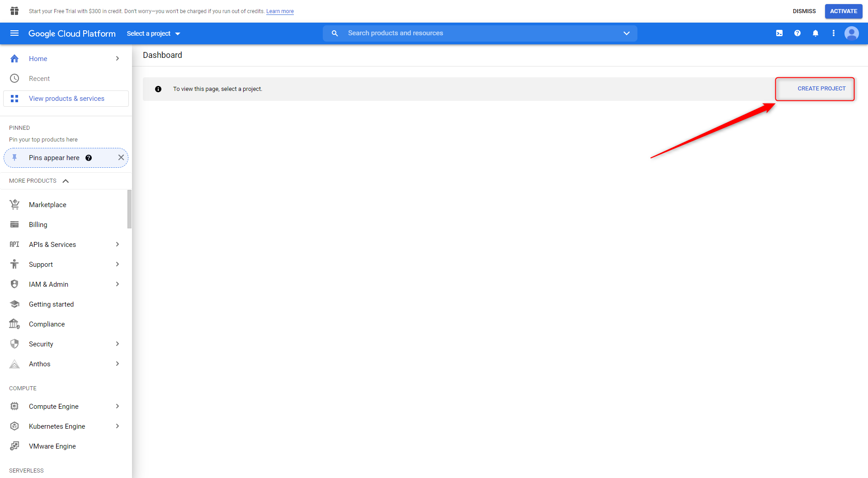The height and width of the screenshot is (478, 868).
Task: Expand the search bar dropdown arrow
Action: (627, 33)
